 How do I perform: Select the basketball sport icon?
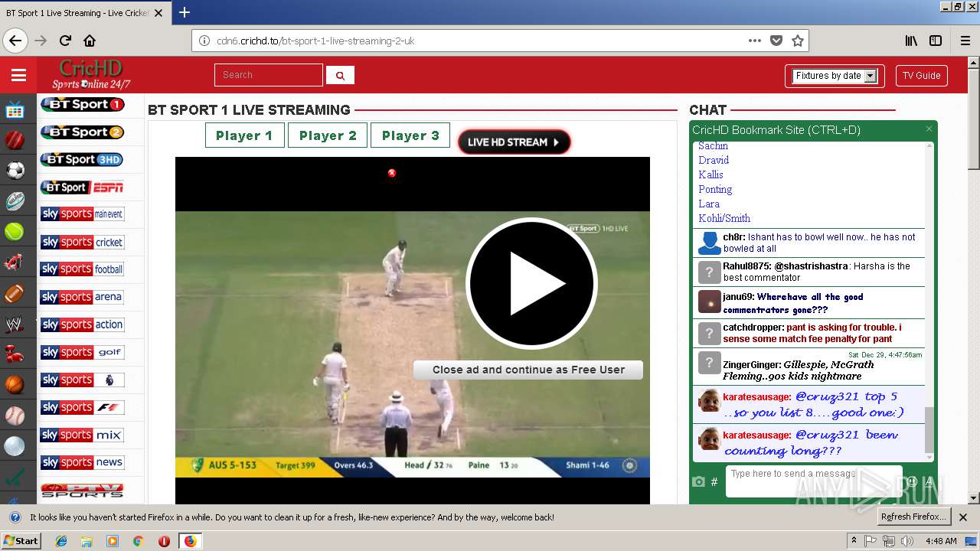point(15,384)
